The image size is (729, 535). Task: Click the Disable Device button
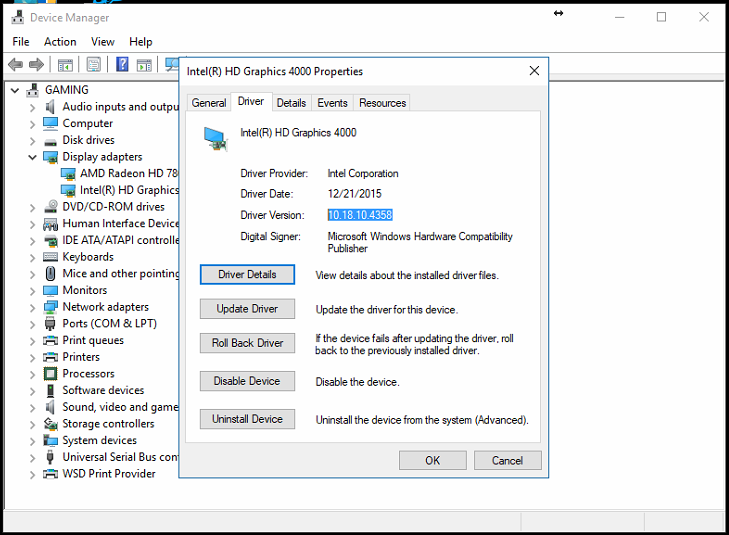click(247, 381)
